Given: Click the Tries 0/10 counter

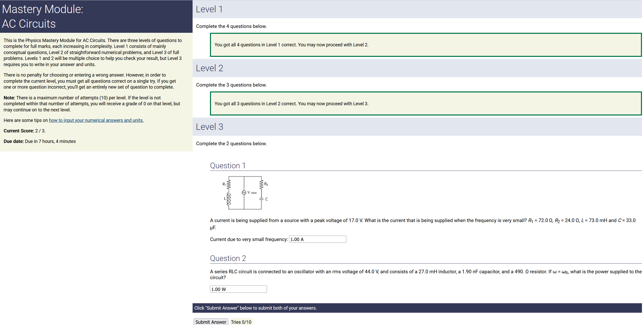Looking at the screenshot, I should click(241, 322).
